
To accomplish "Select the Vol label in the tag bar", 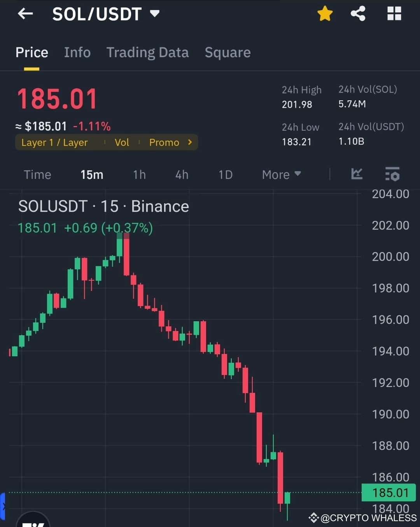I will pos(122,142).
